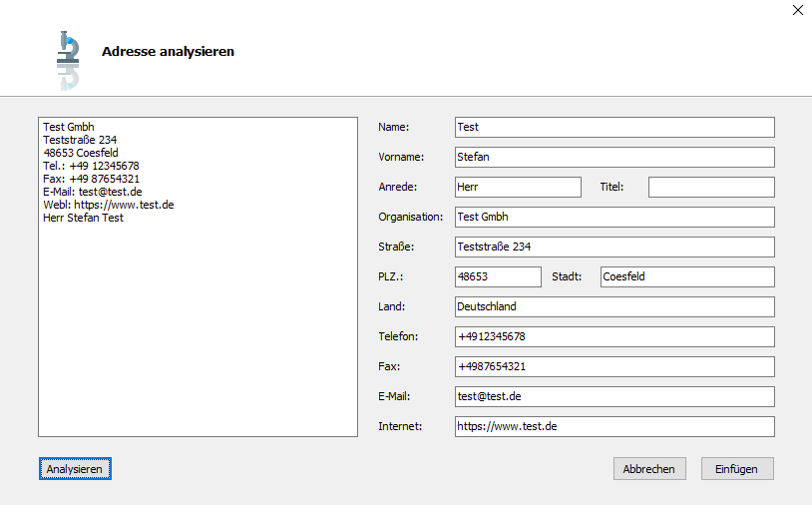This screenshot has height=505, width=812.
Task: Click the Abbrechen button
Action: pos(649,469)
